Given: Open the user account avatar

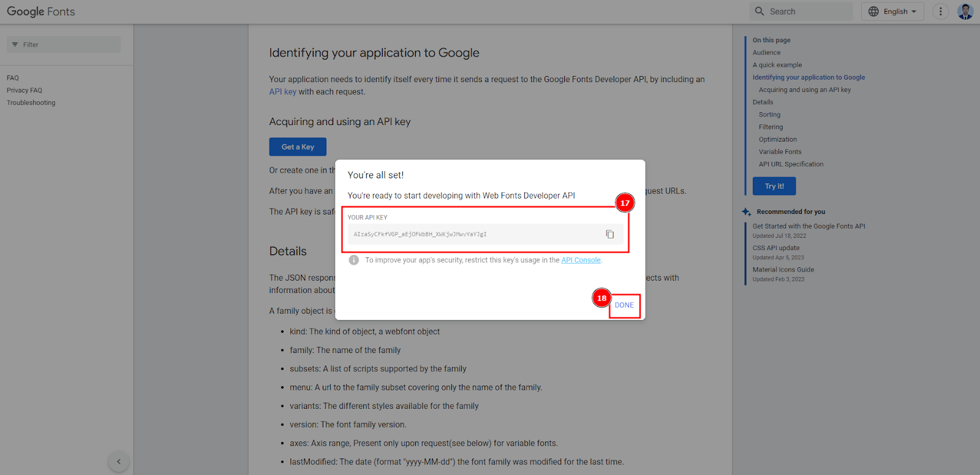Looking at the screenshot, I should [x=965, y=11].
